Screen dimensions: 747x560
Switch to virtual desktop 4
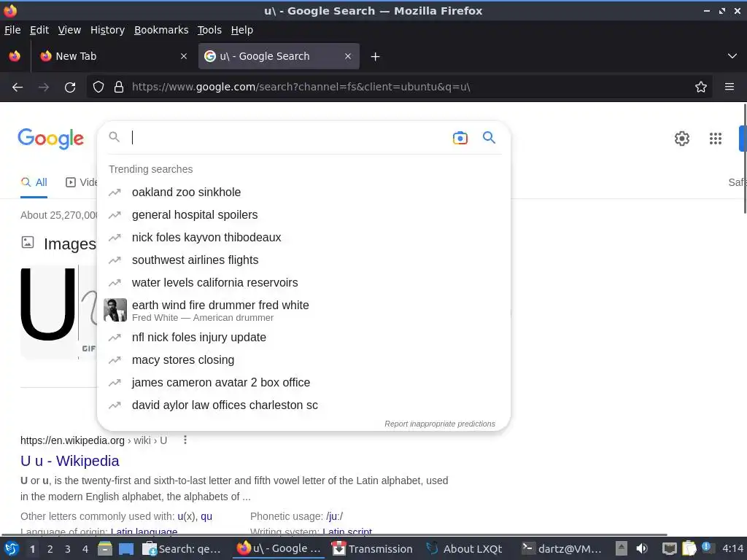click(85, 549)
